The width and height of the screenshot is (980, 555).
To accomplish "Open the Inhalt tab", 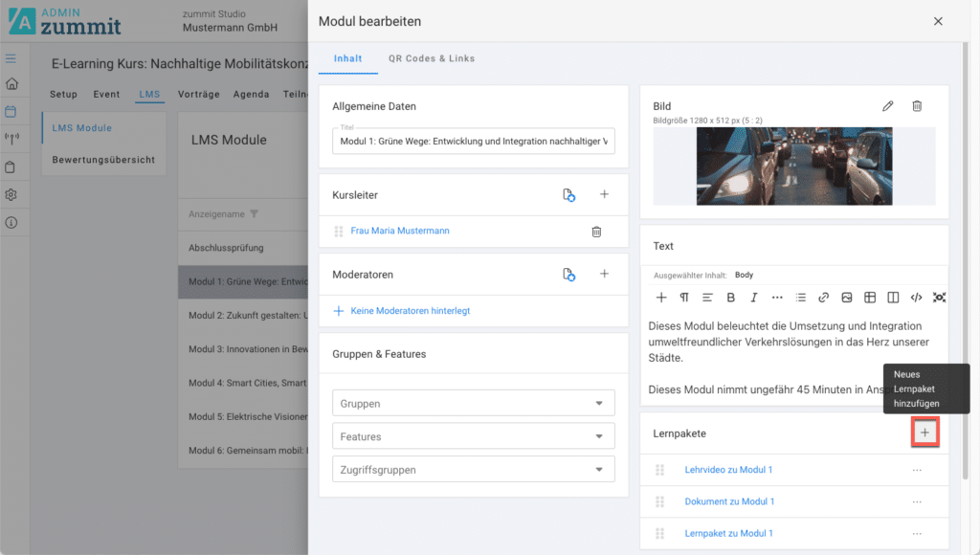I will pyautogui.click(x=347, y=58).
